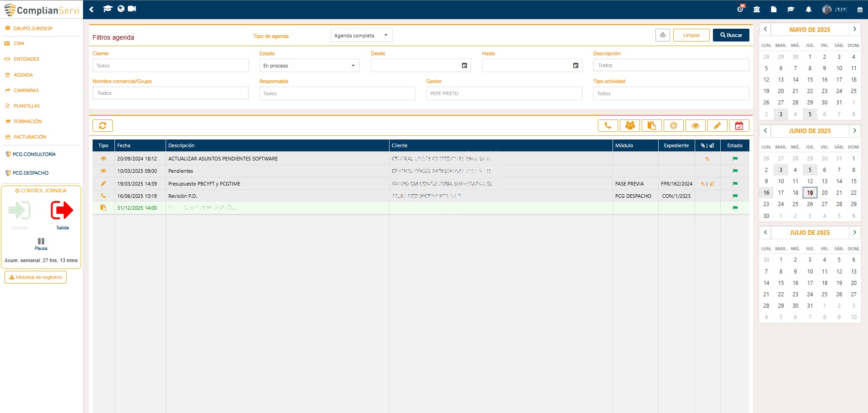Screen dimensions: 868x413
Task: Click the pencil toolbar button
Action: [717, 125]
